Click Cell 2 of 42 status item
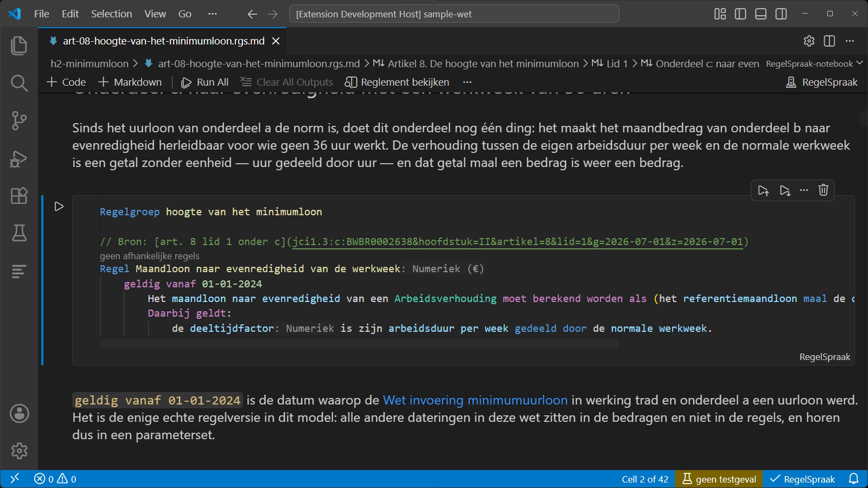868x488 pixels. pyautogui.click(x=645, y=479)
